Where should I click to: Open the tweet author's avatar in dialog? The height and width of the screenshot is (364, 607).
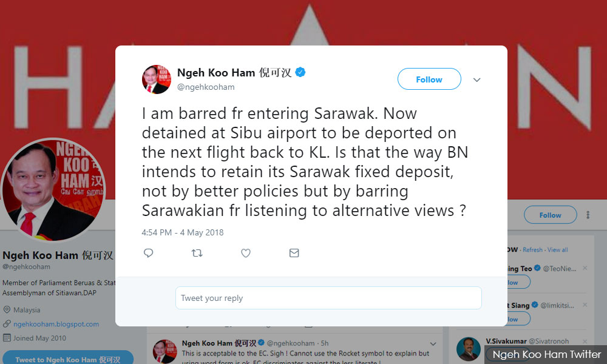pyautogui.click(x=157, y=79)
